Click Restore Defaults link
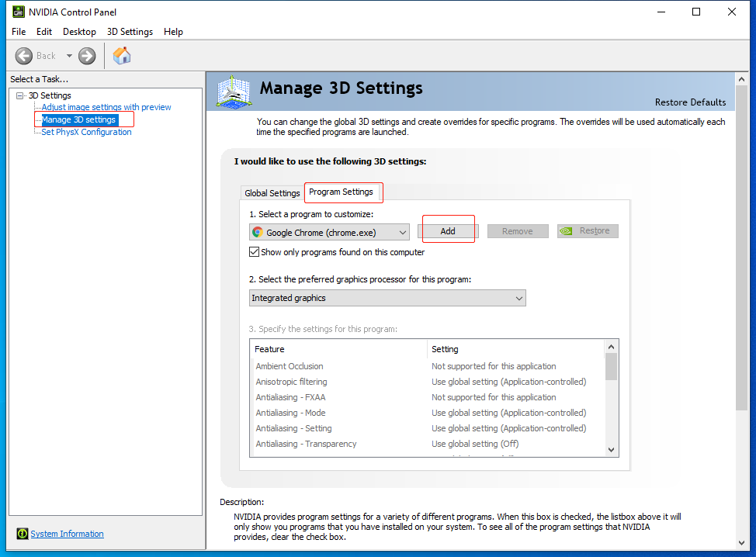 click(x=690, y=102)
